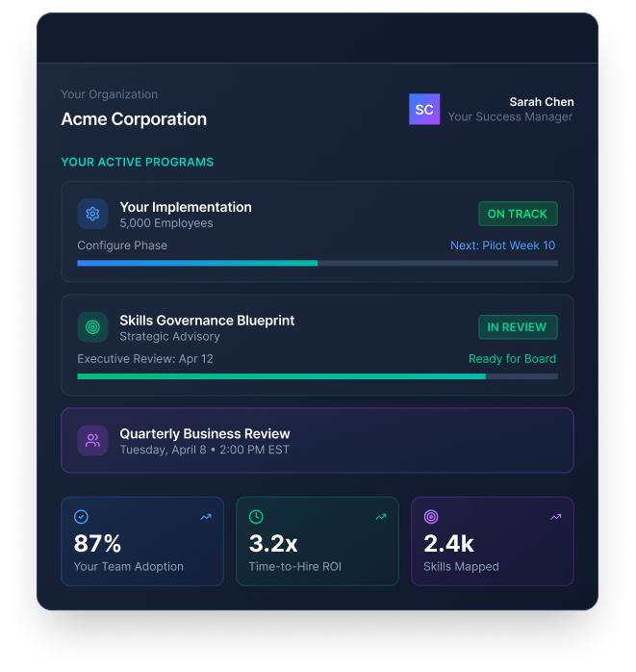The image size is (636, 672).
Task: Click Executive Review: Apr 12 text
Action: coord(145,359)
